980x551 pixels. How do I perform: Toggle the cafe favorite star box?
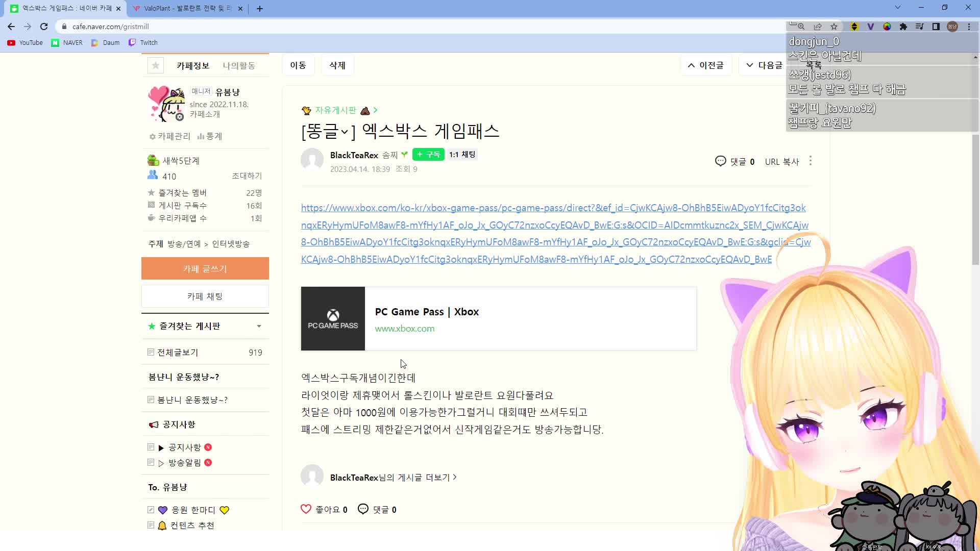coord(156,65)
